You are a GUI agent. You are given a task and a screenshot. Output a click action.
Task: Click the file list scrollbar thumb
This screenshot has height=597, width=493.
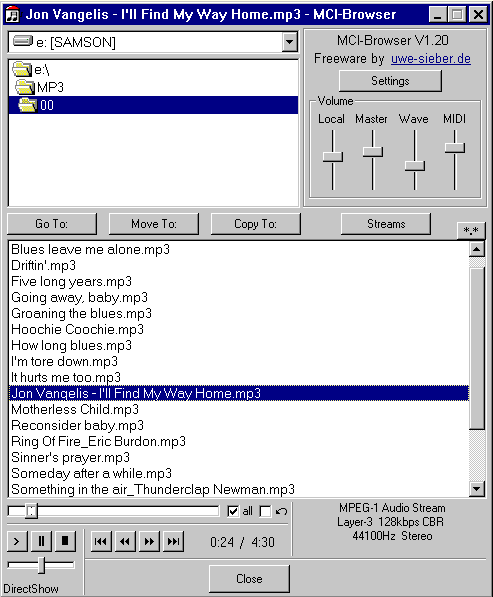[x=477, y=348]
